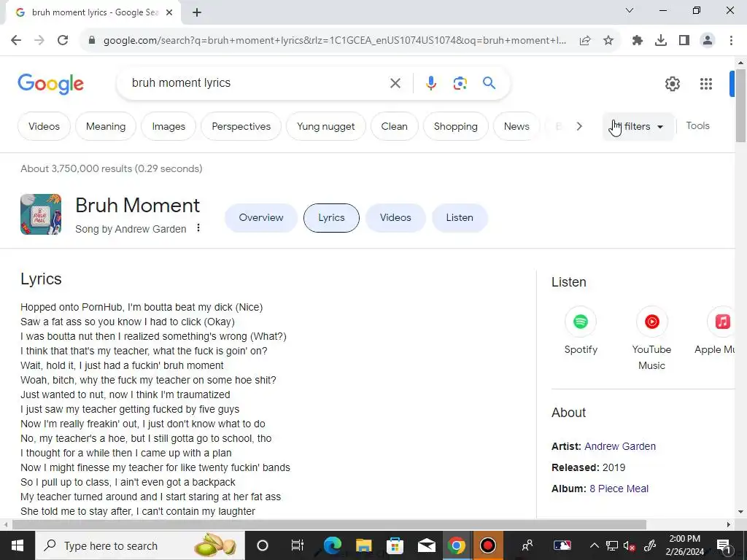Open Google settings gear icon
Screen dimensions: 747x560
coord(672,84)
